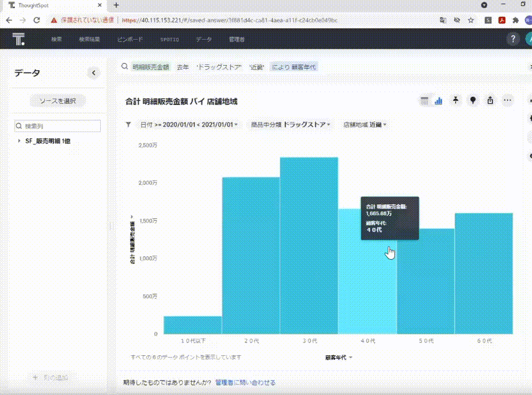Image resolution: width=532 pixels, height=395 pixels.
Task: Click the browser forward arrow
Action: [22, 20]
